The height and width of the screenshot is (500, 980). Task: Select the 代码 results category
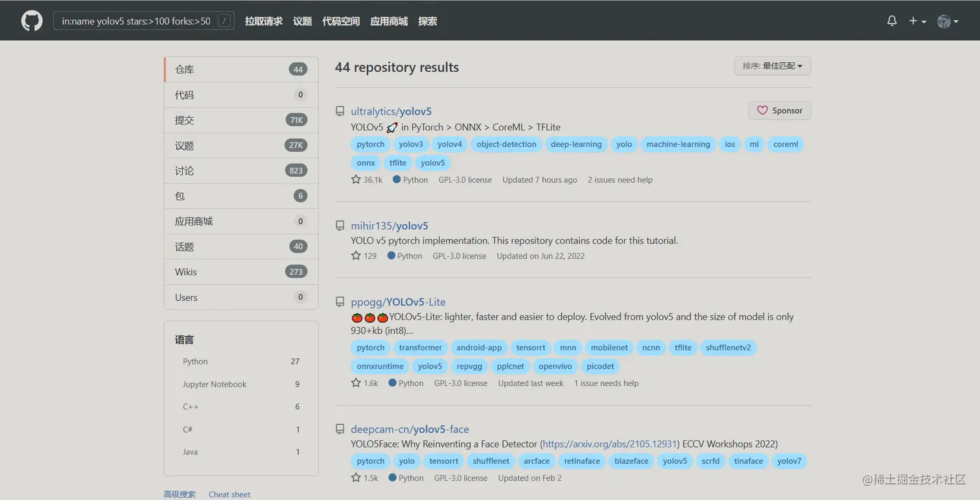pos(241,95)
